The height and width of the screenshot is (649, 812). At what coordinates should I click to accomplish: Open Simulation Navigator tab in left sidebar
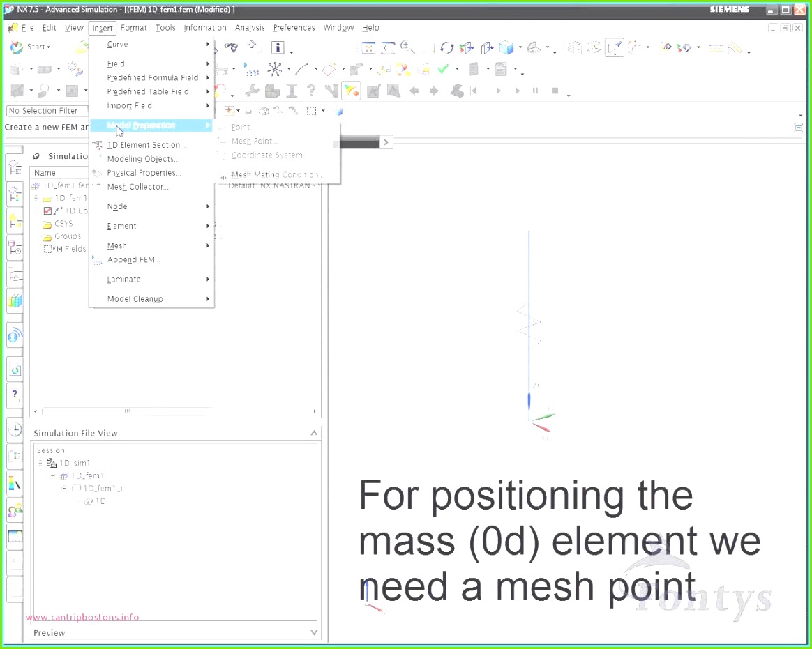[15, 169]
